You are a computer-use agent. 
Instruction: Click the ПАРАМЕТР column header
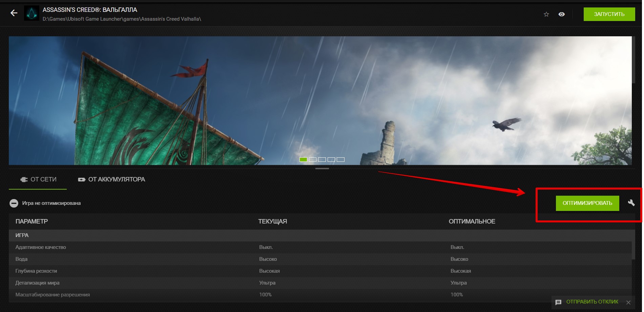pyautogui.click(x=32, y=221)
